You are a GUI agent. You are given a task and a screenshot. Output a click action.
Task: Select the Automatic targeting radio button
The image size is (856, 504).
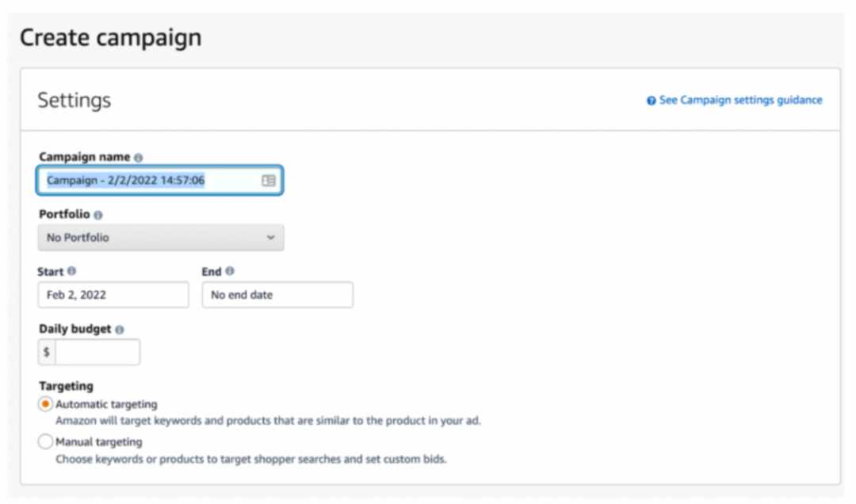point(45,404)
